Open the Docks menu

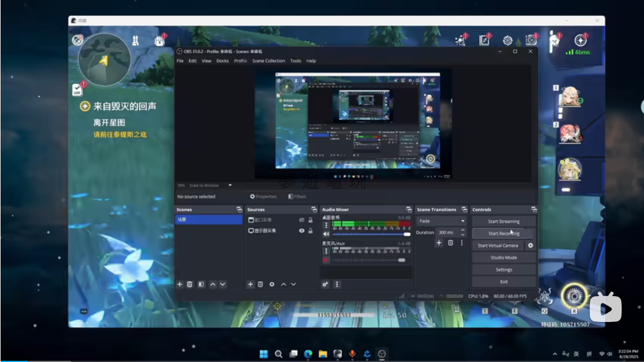222,61
